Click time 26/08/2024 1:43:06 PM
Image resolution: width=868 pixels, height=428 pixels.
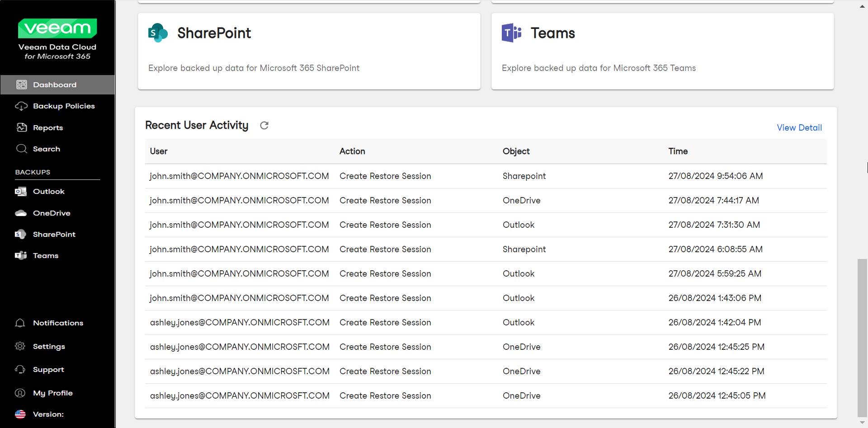715,298
